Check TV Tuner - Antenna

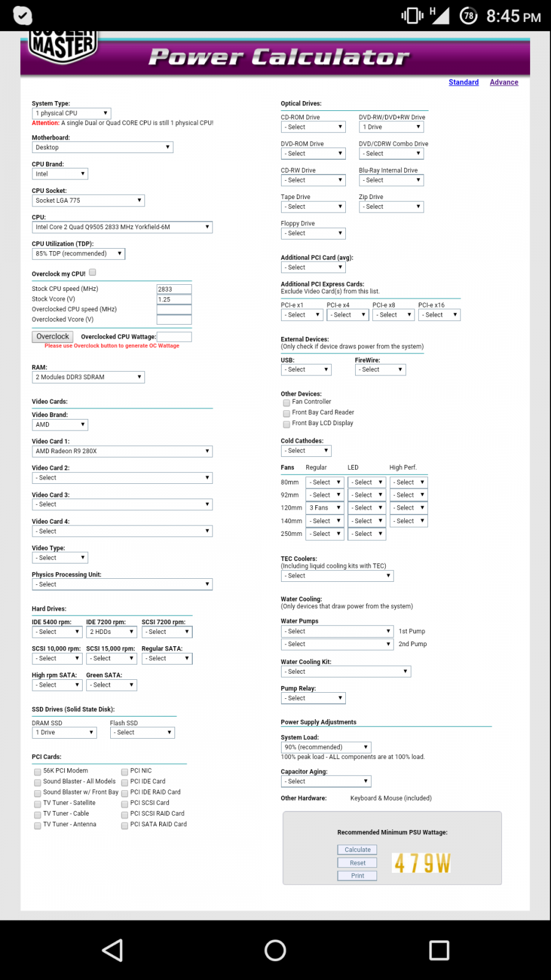click(x=37, y=825)
